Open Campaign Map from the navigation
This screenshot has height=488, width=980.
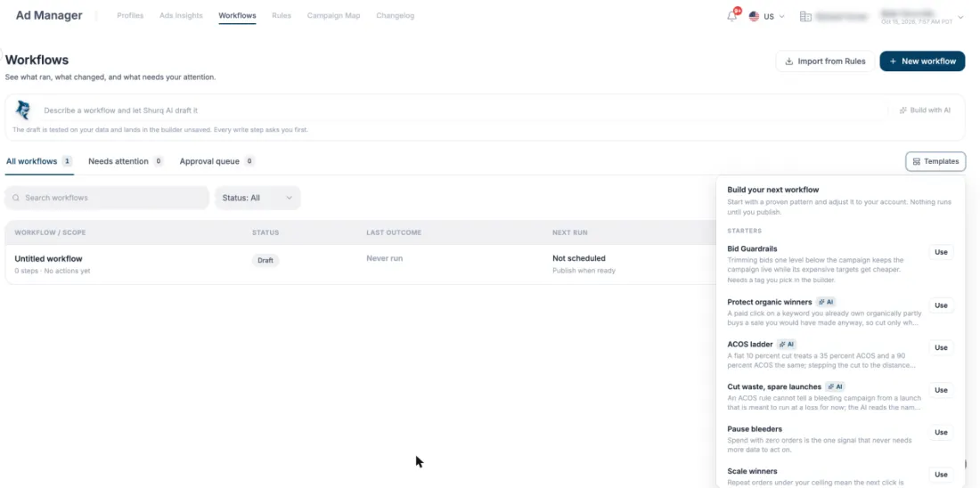click(x=334, y=16)
